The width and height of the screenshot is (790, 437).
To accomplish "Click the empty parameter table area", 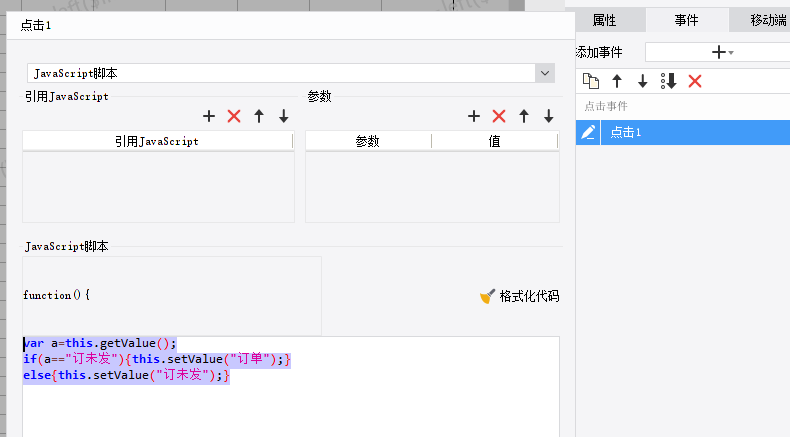I will click(x=432, y=186).
